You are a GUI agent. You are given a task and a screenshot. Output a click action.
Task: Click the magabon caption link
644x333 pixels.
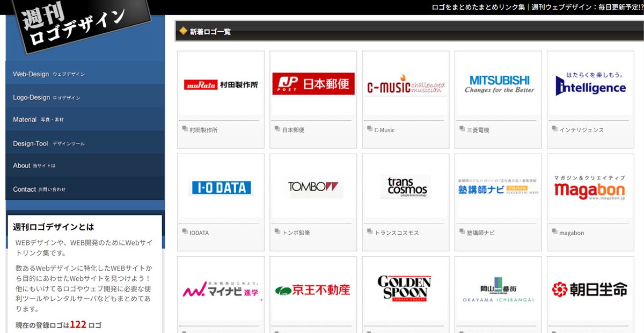click(x=572, y=233)
